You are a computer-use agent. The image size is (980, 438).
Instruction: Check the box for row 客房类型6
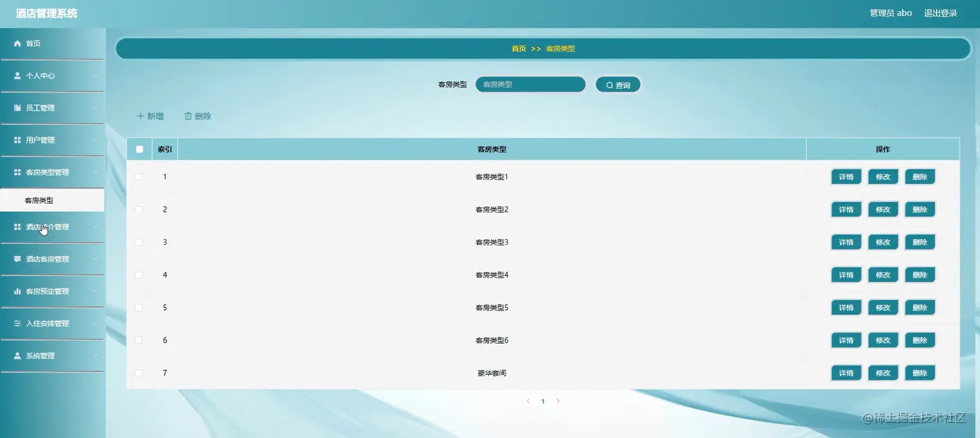[x=139, y=340]
